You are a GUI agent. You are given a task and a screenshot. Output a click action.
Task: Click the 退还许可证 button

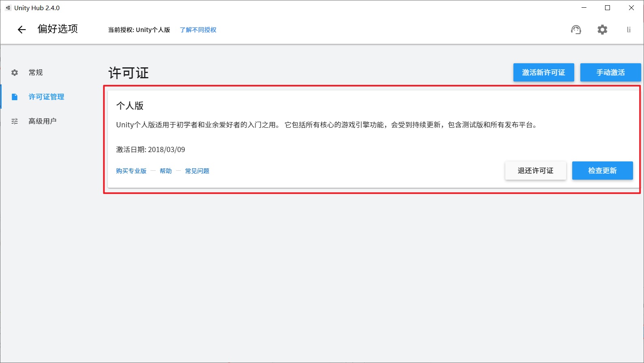click(x=535, y=171)
